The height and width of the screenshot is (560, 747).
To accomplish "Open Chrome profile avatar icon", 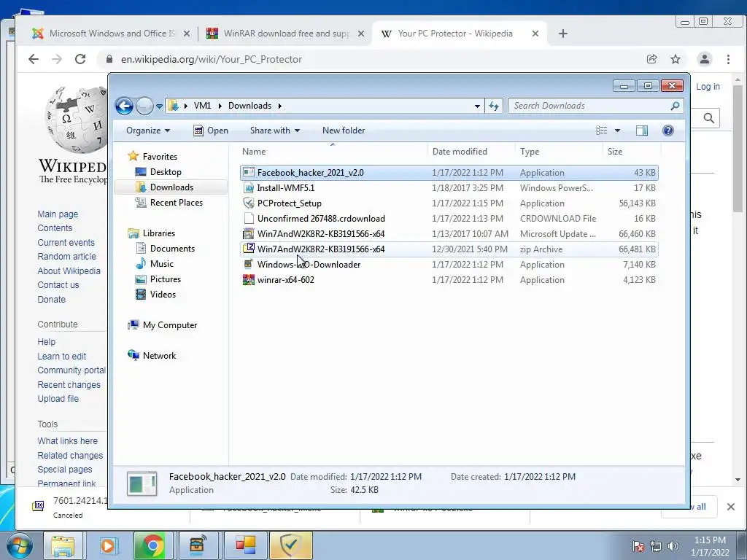I will pyautogui.click(x=704, y=59).
